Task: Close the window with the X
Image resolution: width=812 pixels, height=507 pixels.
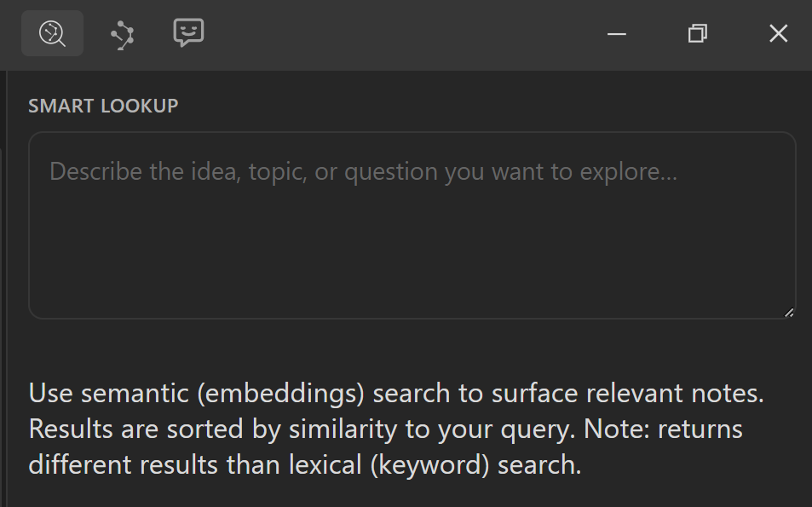Action: tap(778, 34)
